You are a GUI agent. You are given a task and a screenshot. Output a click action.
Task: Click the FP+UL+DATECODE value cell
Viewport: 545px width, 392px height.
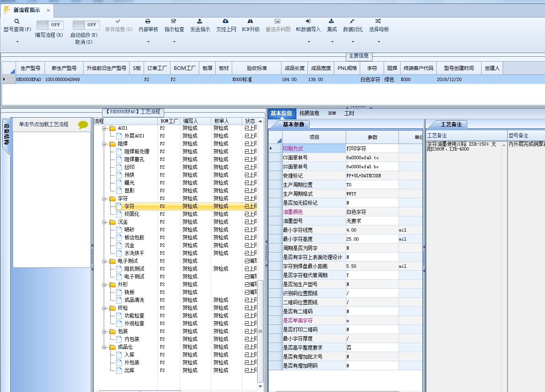tap(372, 176)
